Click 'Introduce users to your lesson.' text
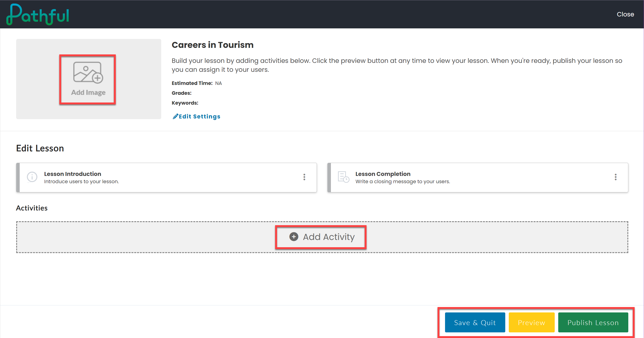The image size is (644, 338). point(82,182)
